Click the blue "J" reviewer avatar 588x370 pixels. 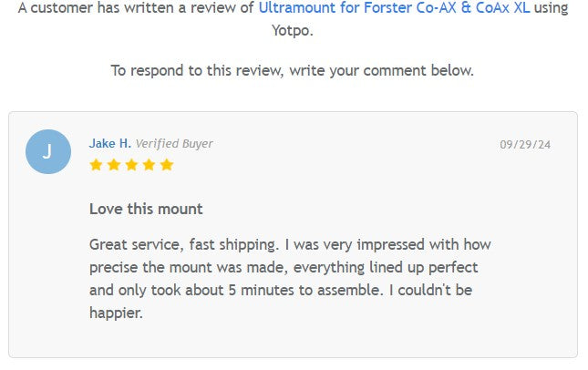48,151
